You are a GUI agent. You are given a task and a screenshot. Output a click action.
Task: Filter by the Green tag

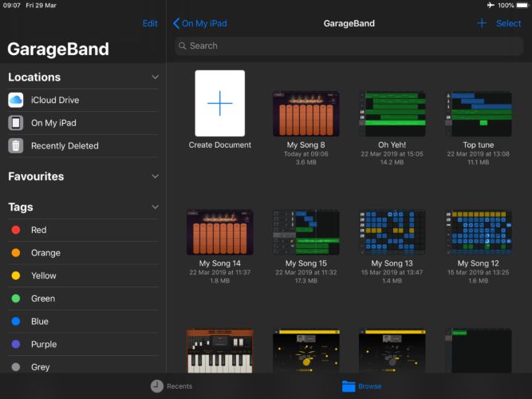[x=42, y=298]
